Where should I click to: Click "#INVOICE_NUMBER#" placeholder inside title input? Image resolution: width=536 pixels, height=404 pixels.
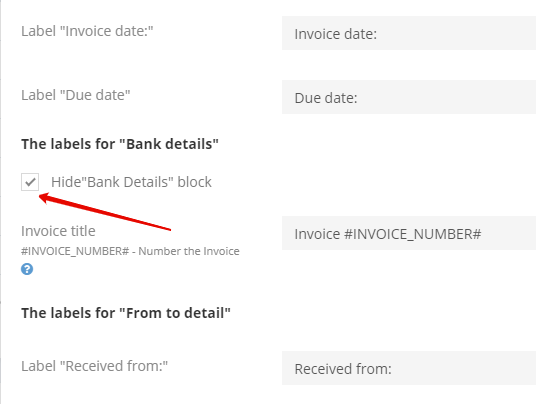click(413, 234)
